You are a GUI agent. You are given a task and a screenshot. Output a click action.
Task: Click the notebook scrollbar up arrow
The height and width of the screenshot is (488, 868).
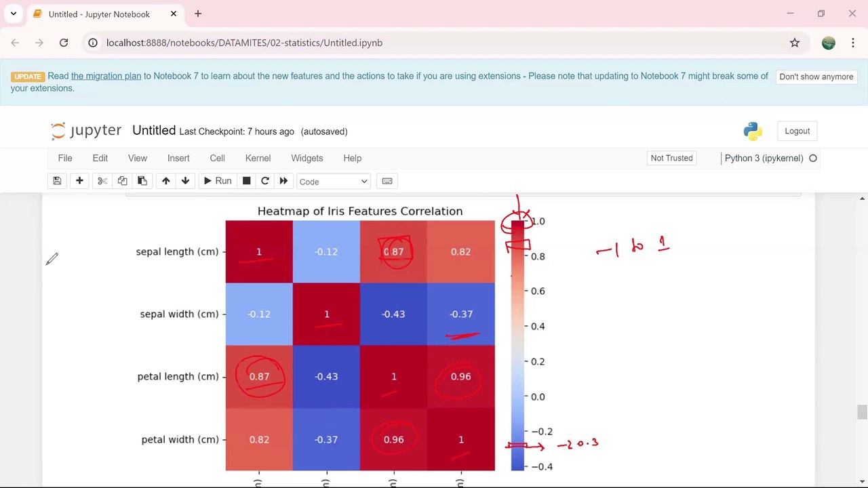(862, 199)
